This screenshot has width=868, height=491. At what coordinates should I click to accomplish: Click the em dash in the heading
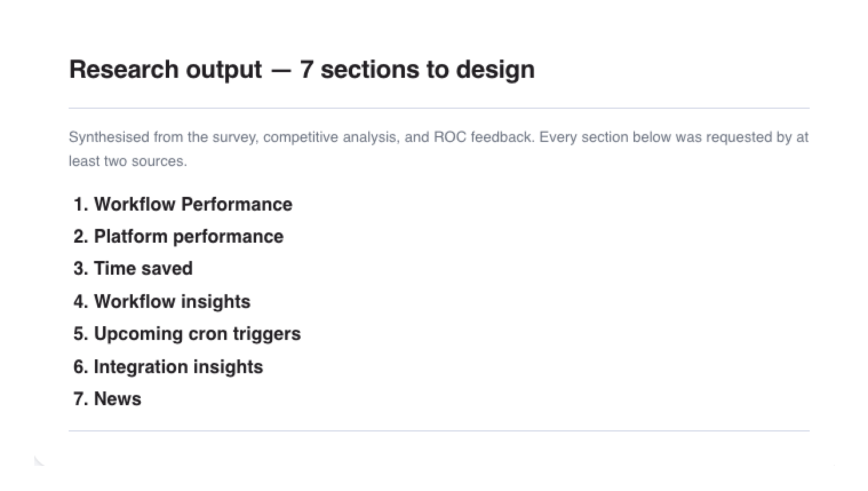281,70
